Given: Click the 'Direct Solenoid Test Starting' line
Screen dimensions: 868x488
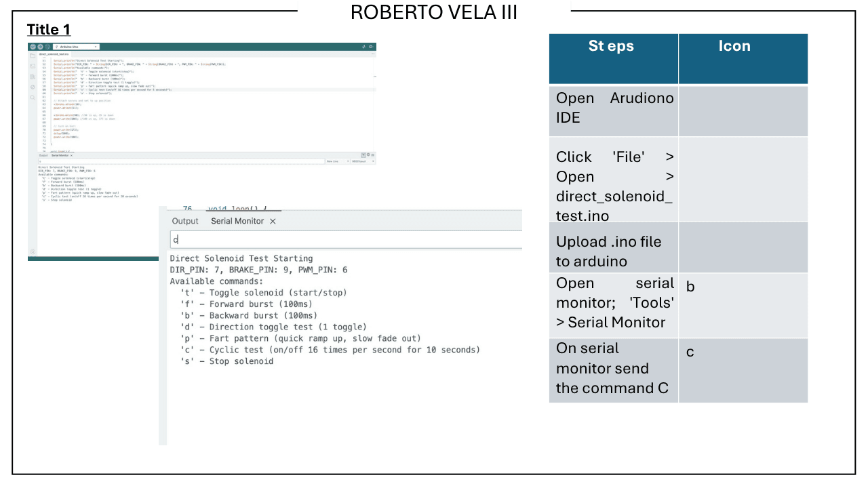Looking at the screenshot, I should [x=241, y=258].
